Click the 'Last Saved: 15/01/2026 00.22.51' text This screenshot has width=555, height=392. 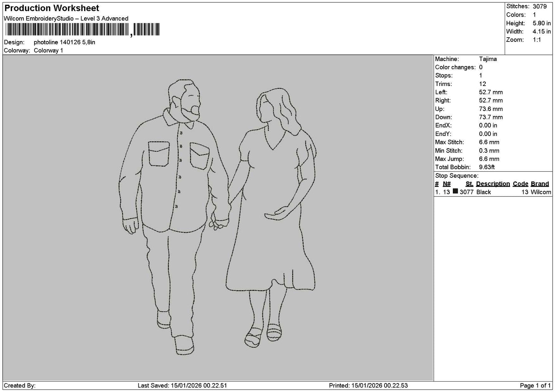coord(182,385)
